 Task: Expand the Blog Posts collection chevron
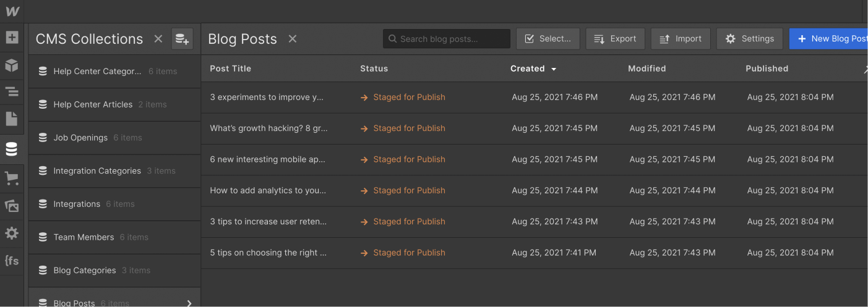[x=189, y=303]
